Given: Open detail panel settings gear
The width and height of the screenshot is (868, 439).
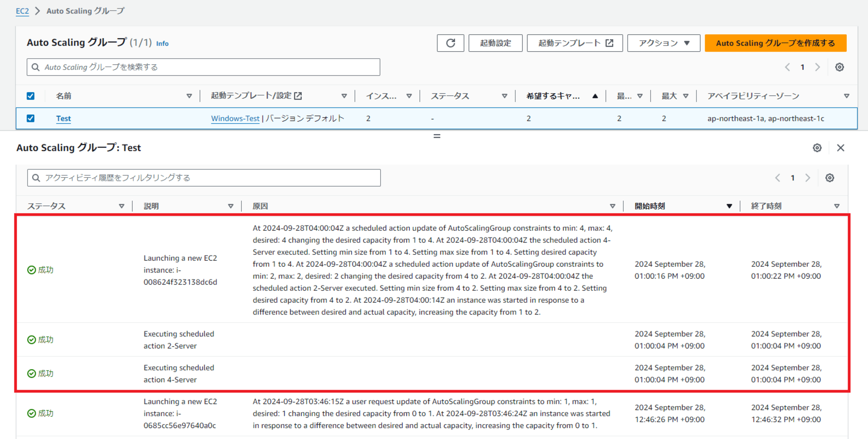Looking at the screenshot, I should coord(817,148).
